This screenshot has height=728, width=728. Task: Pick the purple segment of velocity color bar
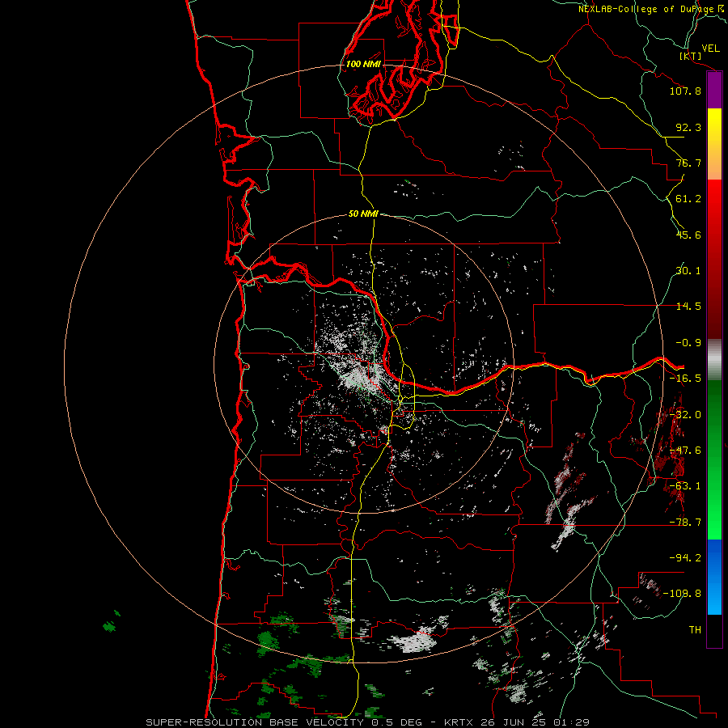point(714,91)
